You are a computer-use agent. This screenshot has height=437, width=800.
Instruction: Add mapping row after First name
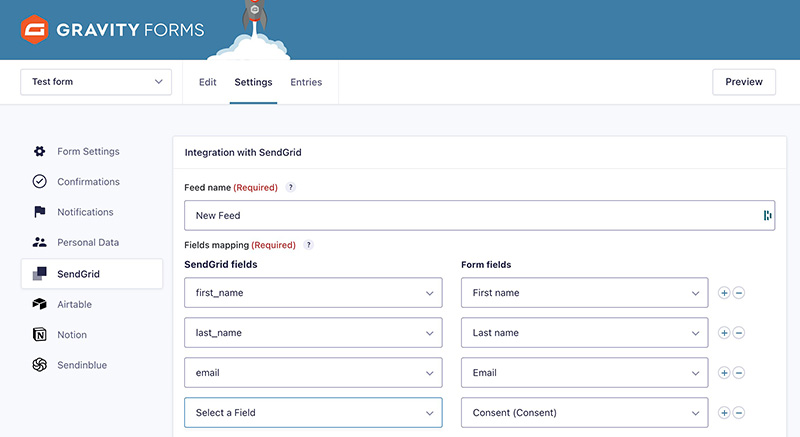coord(724,293)
